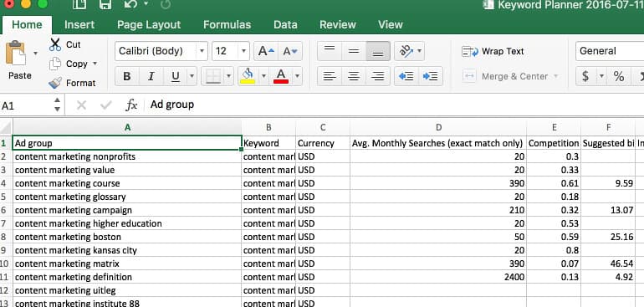The image size is (644, 307).
Task: Click the Percent Style icon
Action: [x=619, y=76]
